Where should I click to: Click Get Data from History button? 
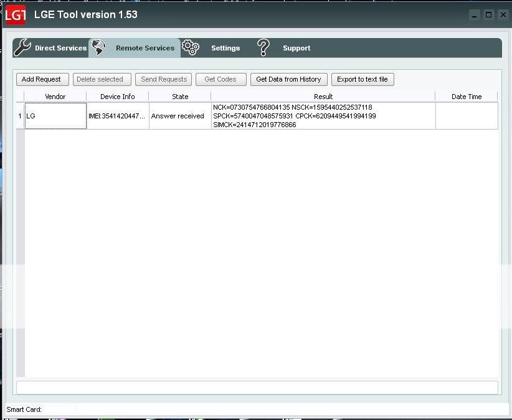(288, 79)
